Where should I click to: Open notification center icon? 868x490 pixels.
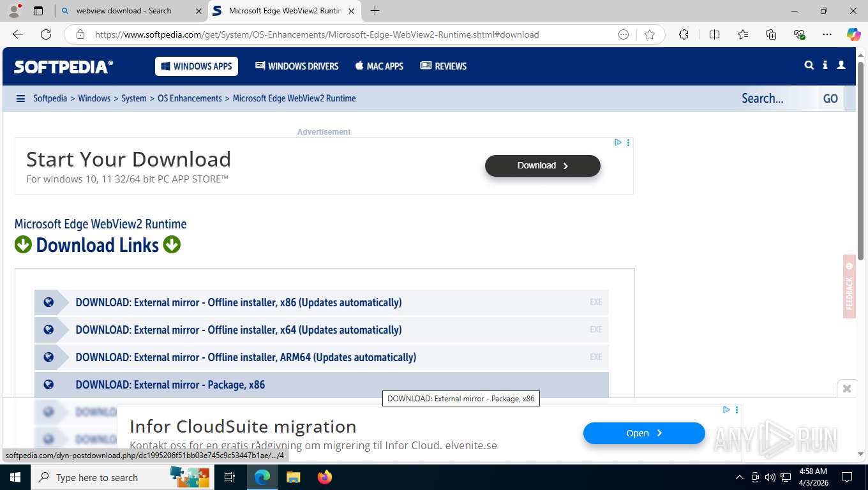pyautogui.click(x=847, y=477)
